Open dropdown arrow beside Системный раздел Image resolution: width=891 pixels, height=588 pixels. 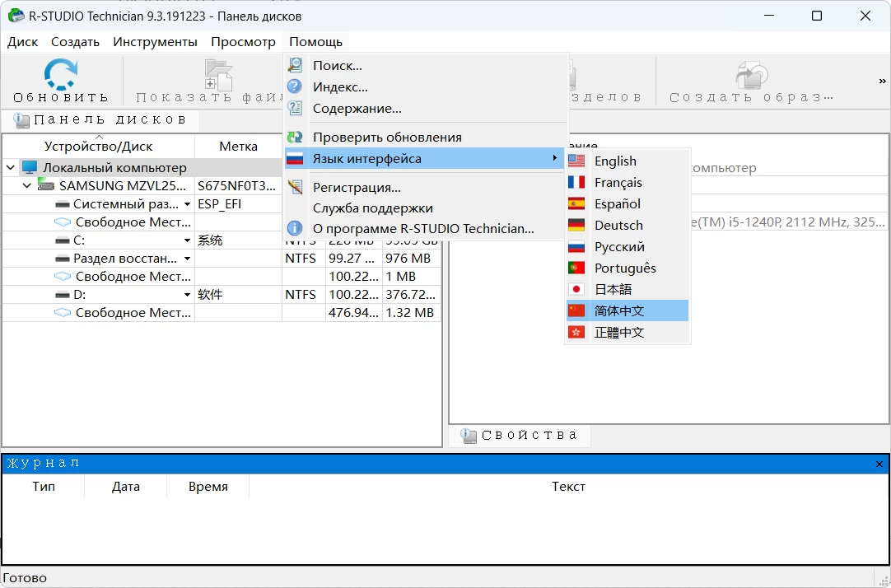point(188,204)
